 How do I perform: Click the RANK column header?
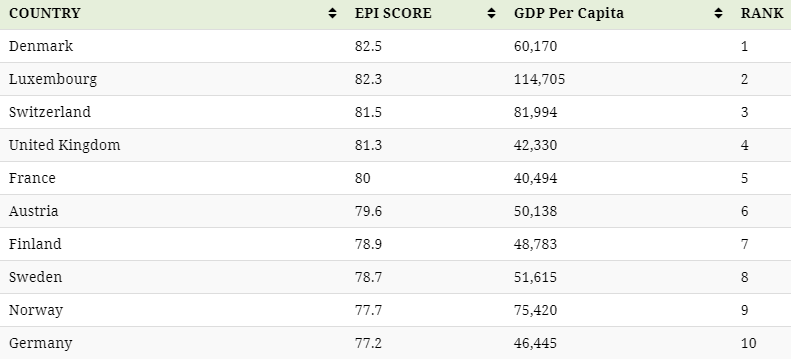tap(762, 13)
